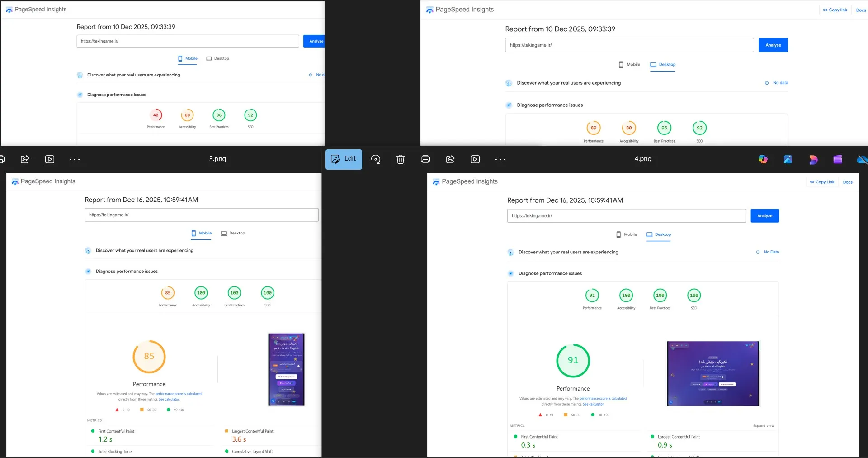Click the Edit button in Photos toolbar
The image size is (868, 458).
pos(344,159)
